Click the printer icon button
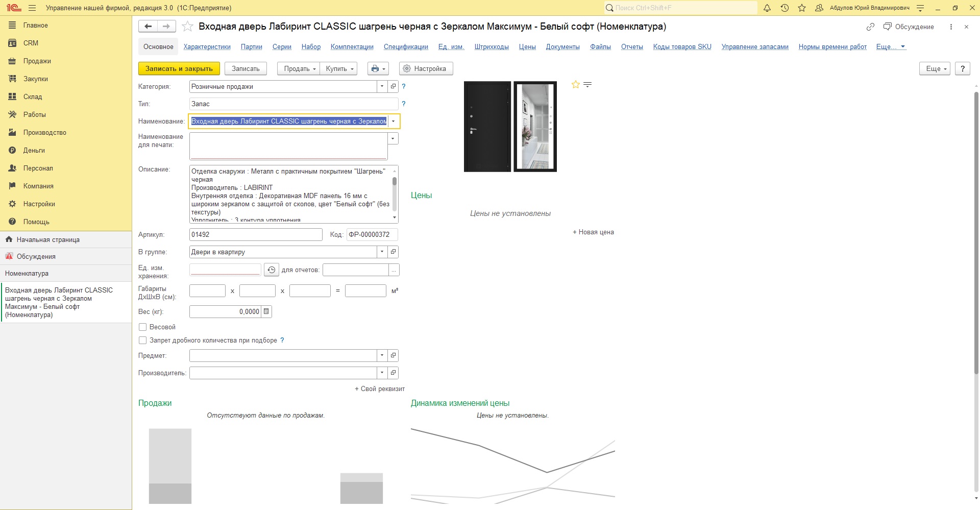This screenshot has width=980, height=510. [x=378, y=68]
